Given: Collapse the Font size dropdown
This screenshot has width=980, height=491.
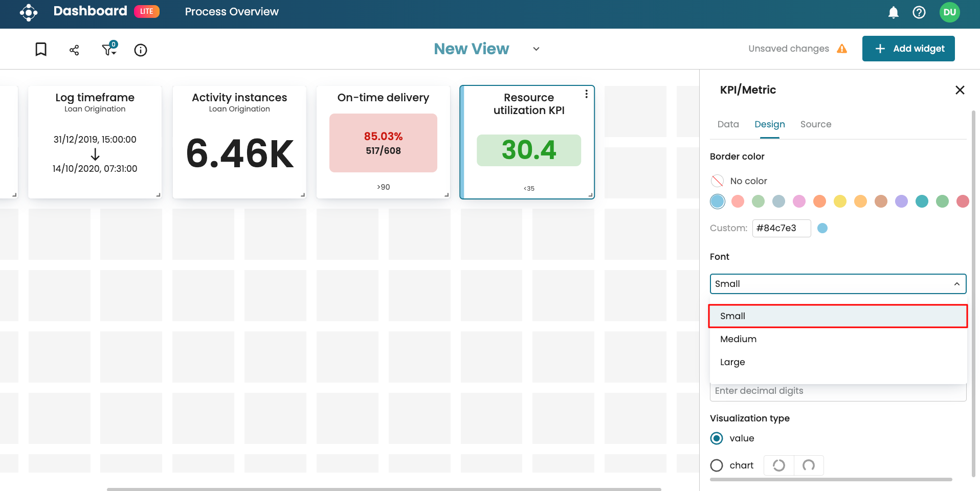Looking at the screenshot, I should click(x=956, y=284).
